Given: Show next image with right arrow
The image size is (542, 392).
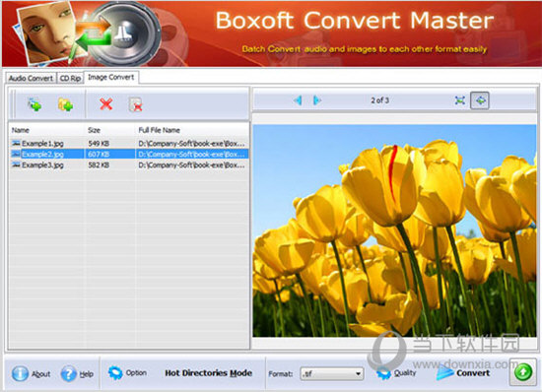Looking at the screenshot, I should [x=317, y=100].
